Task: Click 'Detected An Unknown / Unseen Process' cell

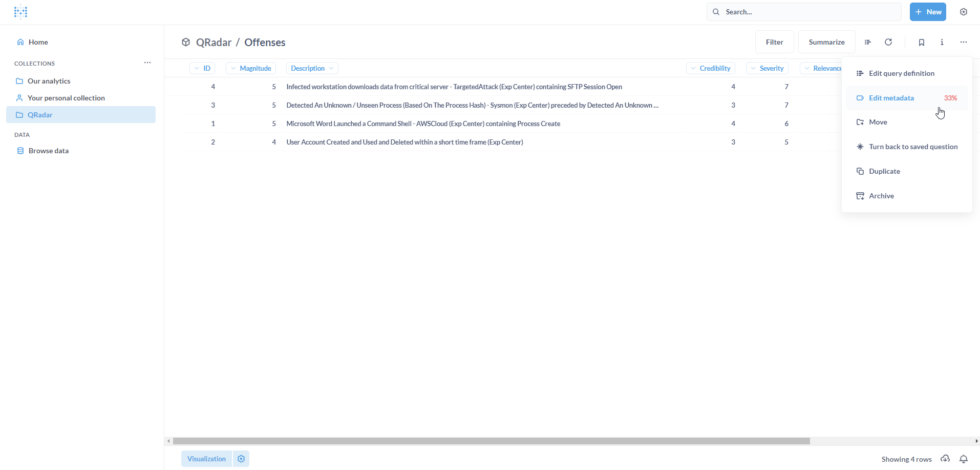Action: 472,105
